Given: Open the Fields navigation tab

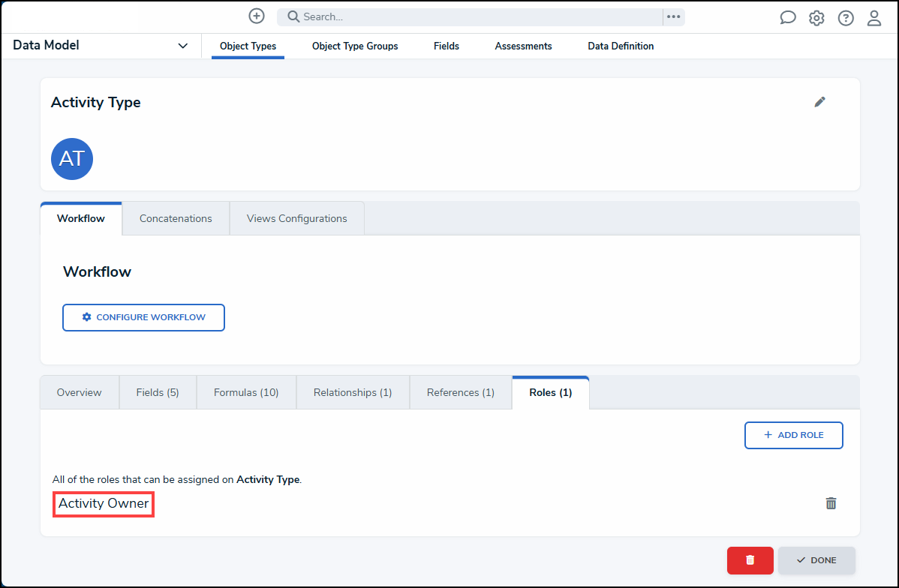Looking at the screenshot, I should 446,46.
